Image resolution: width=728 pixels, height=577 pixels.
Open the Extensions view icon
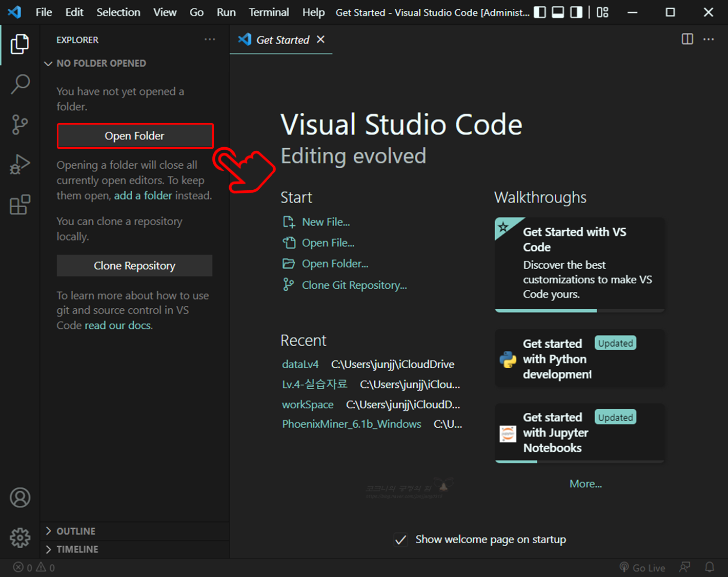tap(20, 205)
